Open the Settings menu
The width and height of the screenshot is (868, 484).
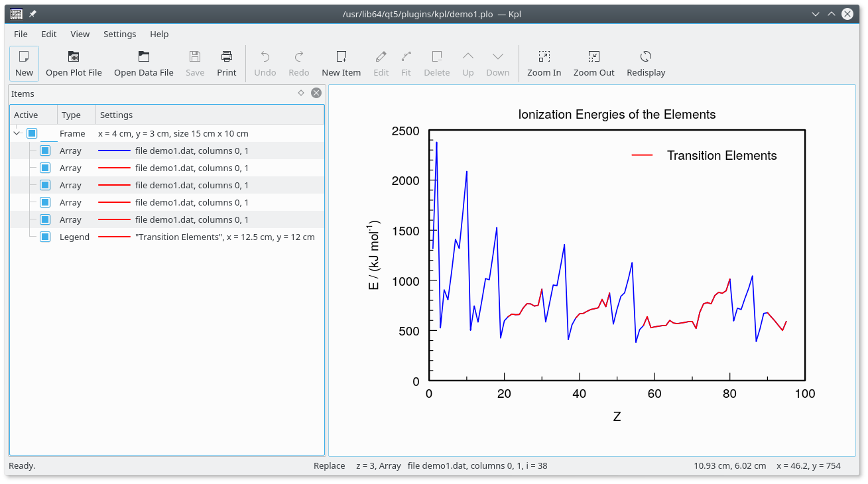pyautogui.click(x=120, y=34)
